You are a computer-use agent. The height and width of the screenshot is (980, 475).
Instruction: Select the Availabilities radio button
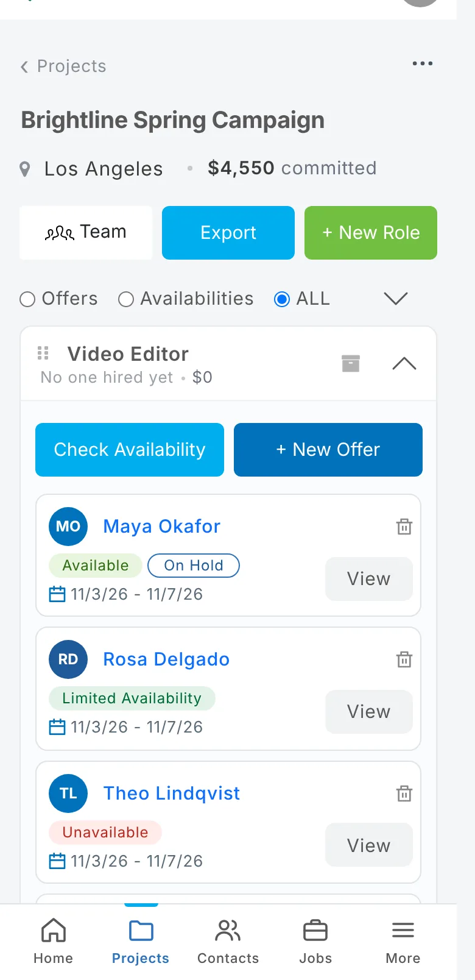click(x=126, y=299)
